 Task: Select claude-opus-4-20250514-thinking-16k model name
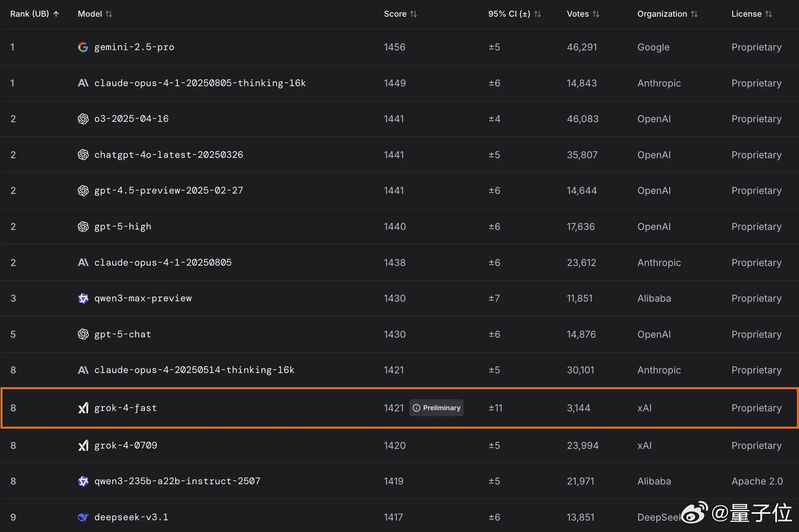click(x=194, y=370)
